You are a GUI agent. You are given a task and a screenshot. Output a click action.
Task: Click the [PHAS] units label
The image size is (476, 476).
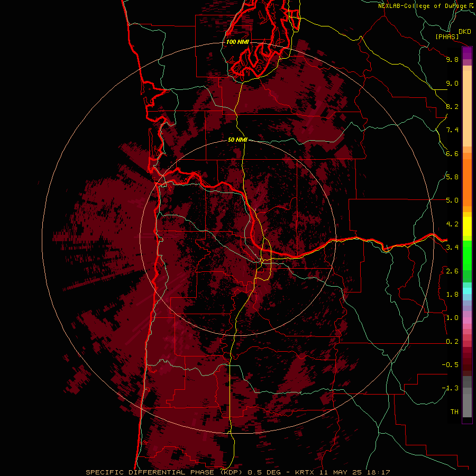pos(447,36)
